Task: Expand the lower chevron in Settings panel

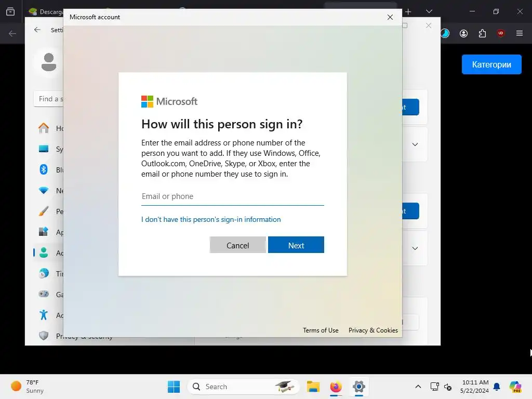Action: pyautogui.click(x=415, y=248)
